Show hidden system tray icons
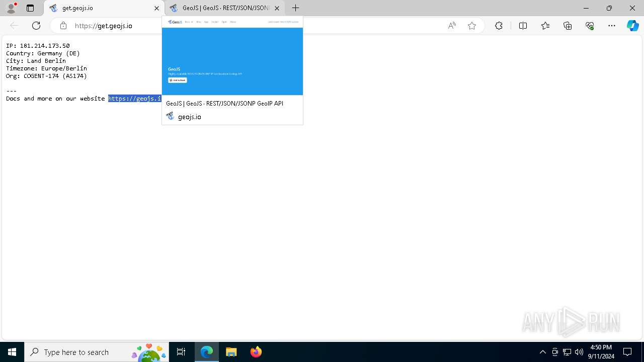 [x=542, y=352]
